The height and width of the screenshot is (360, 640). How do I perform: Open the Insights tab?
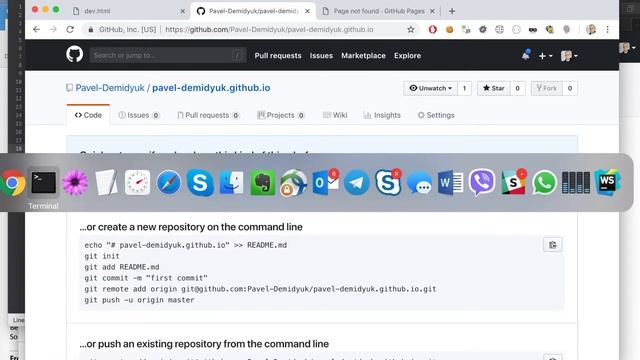click(x=382, y=115)
